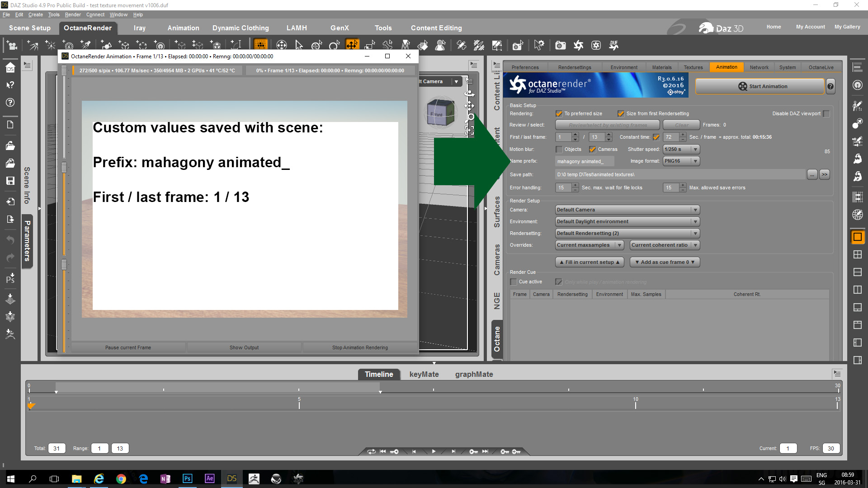The image size is (868, 488).
Task: Enable motion blur for Objects
Action: [559, 150]
